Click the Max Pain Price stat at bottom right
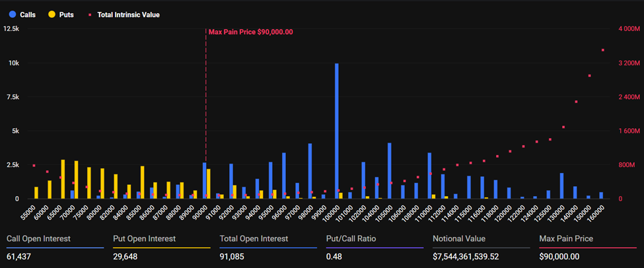 click(563, 256)
